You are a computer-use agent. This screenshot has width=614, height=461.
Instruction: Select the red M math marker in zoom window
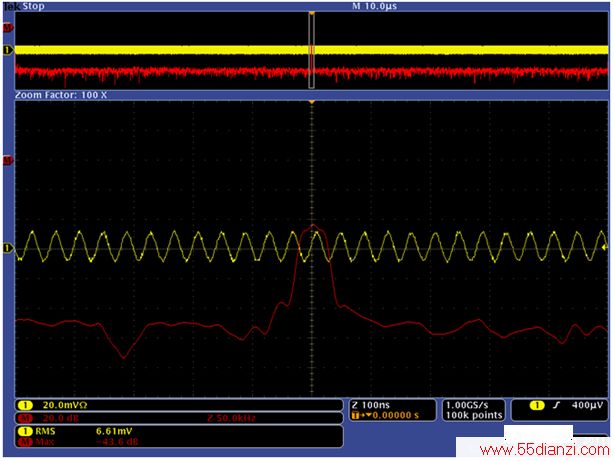pyautogui.click(x=7, y=161)
